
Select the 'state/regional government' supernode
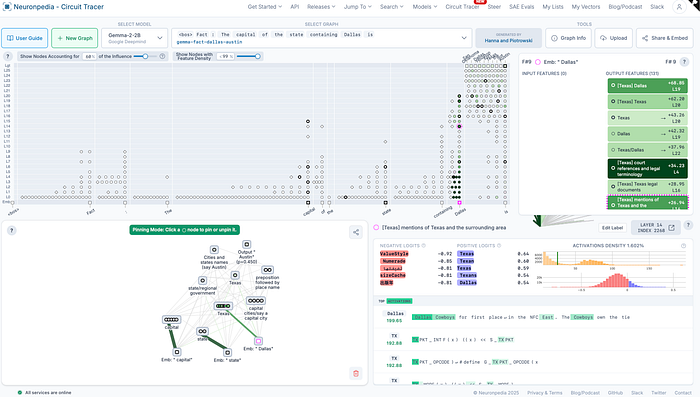[203, 280]
